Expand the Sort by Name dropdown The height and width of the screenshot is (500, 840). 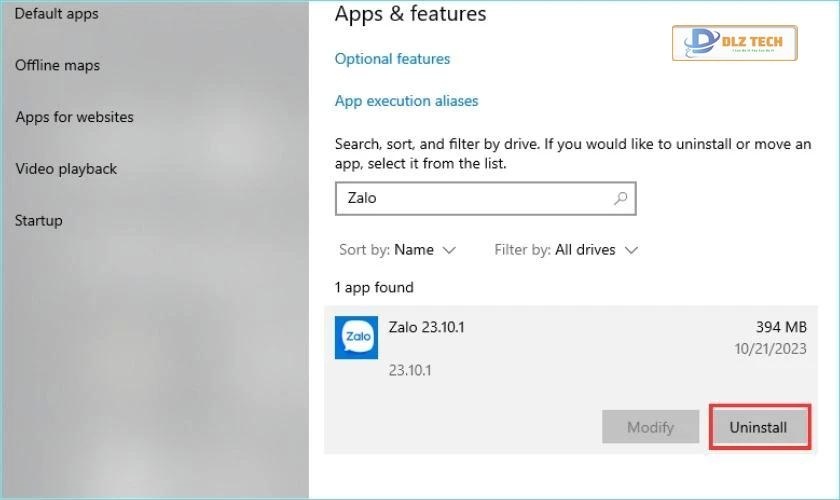tap(397, 250)
